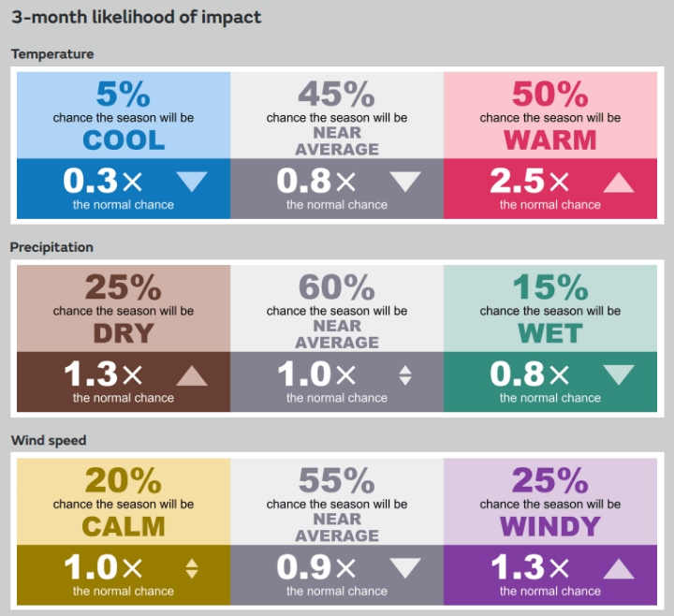This screenshot has width=674, height=616.
Task: Select the 15% WET tile
Action: (550, 338)
